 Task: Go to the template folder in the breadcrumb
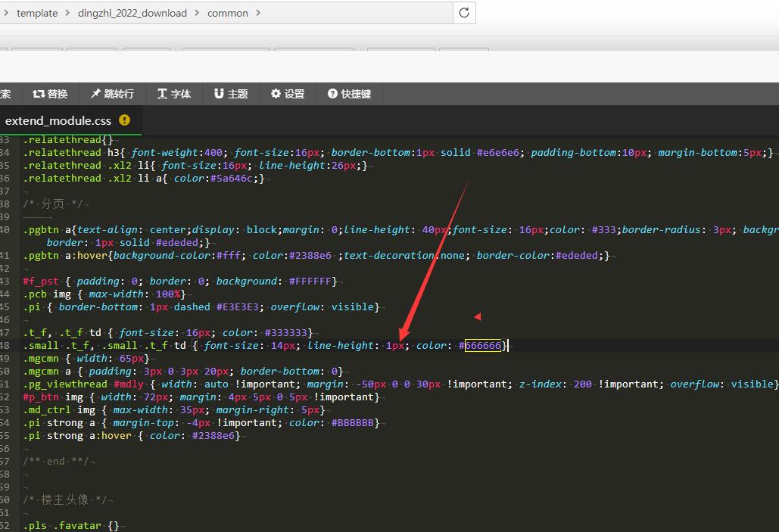pyautogui.click(x=37, y=13)
